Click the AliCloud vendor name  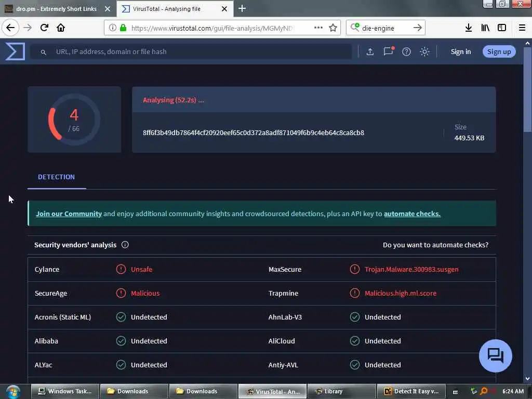point(281,341)
